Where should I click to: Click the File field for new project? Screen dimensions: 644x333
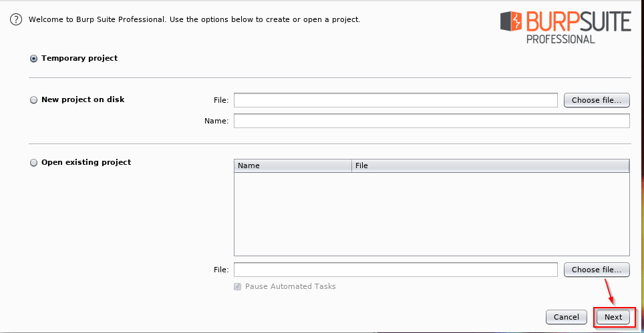click(x=395, y=100)
